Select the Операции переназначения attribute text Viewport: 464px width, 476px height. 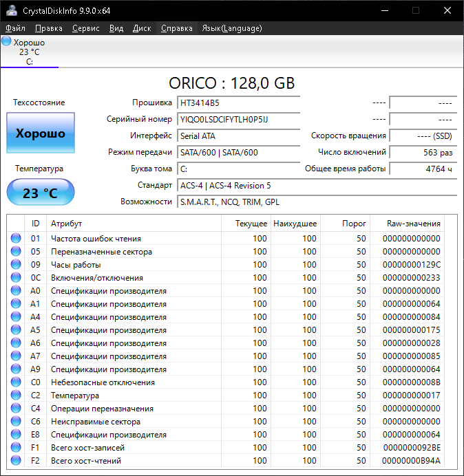102,409
